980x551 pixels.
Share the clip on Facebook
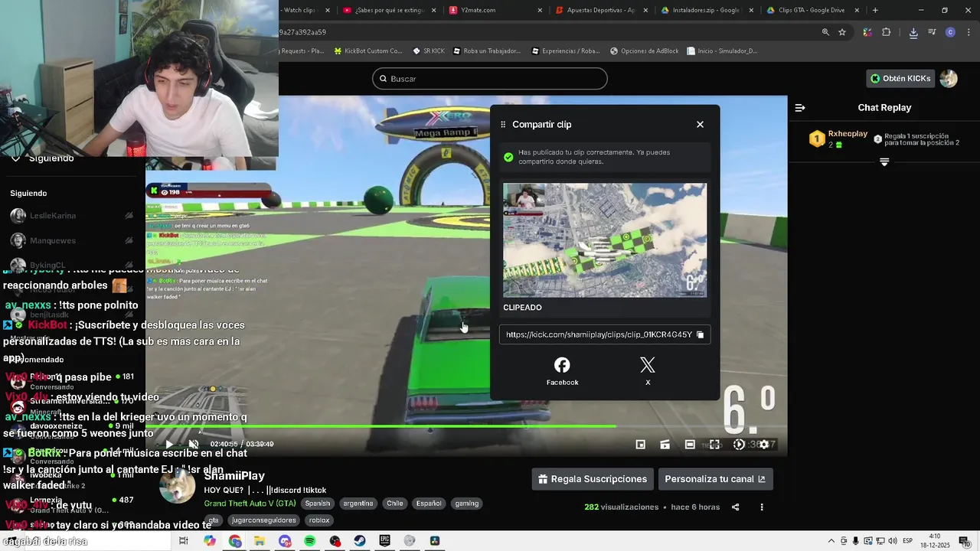[x=562, y=371]
